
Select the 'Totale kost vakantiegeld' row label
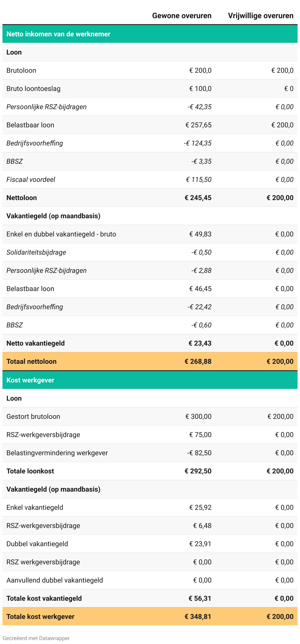(x=44, y=598)
